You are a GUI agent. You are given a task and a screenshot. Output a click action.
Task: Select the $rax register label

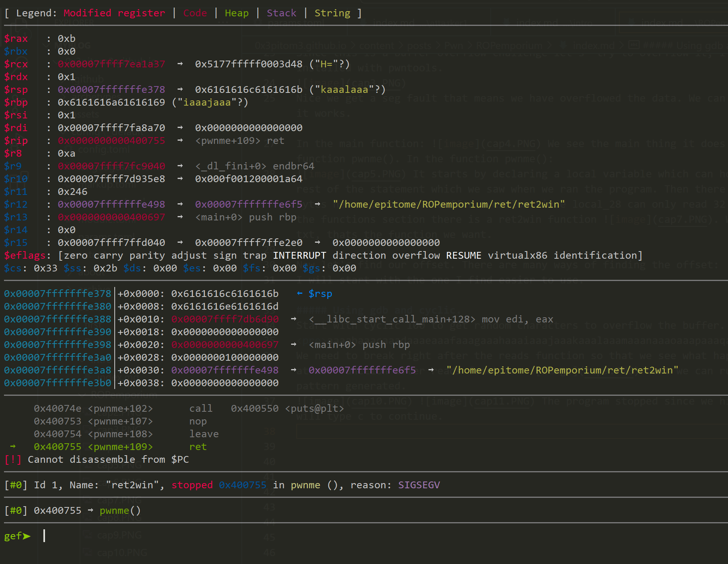[x=16, y=39]
